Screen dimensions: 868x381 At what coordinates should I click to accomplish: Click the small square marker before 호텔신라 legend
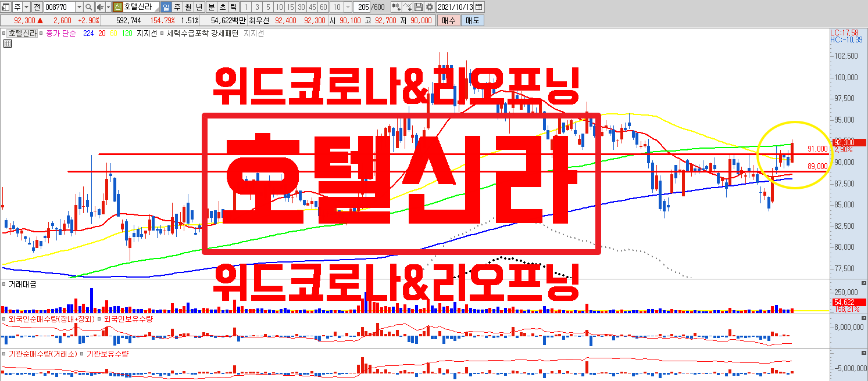point(3,34)
